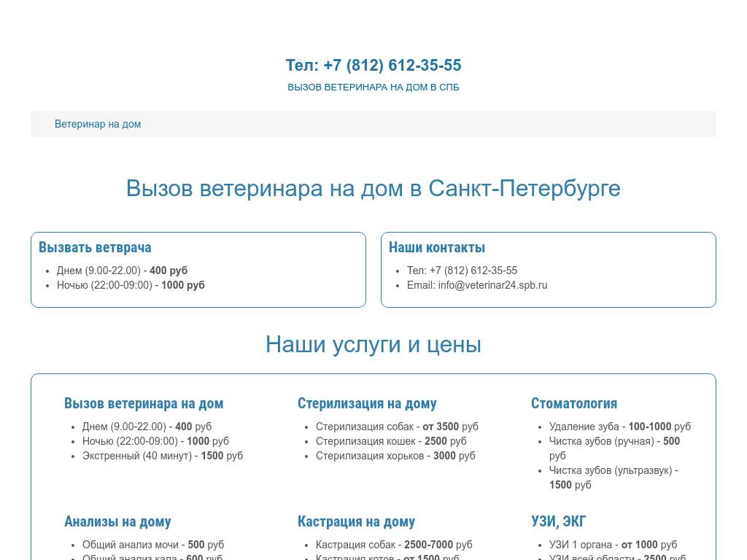Click the "Стоматология" service heading
The height and width of the screenshot is (560, 747).
573,403
